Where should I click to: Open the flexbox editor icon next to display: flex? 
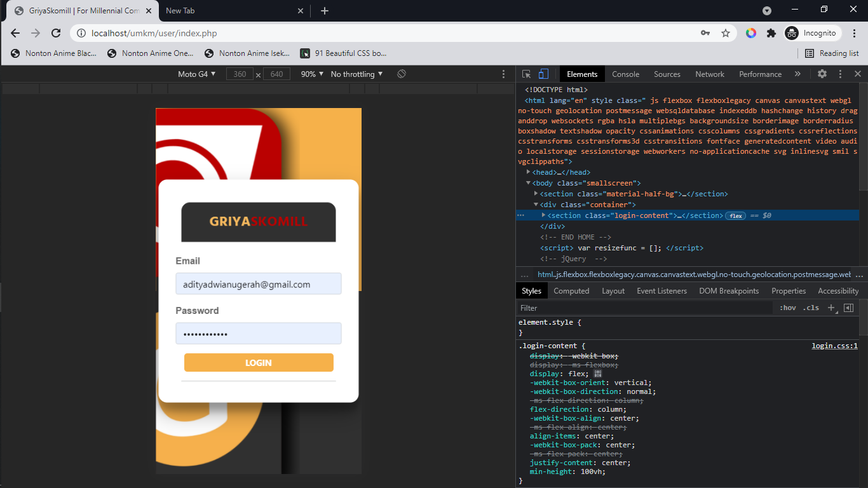[598, 374]
